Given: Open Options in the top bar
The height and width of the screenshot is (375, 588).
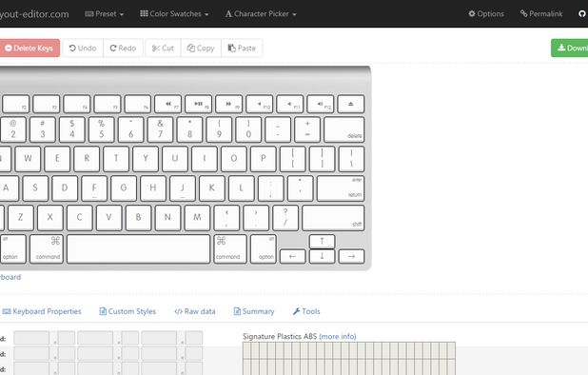Looking at the screenshot, I should click(x=486, y=14).
